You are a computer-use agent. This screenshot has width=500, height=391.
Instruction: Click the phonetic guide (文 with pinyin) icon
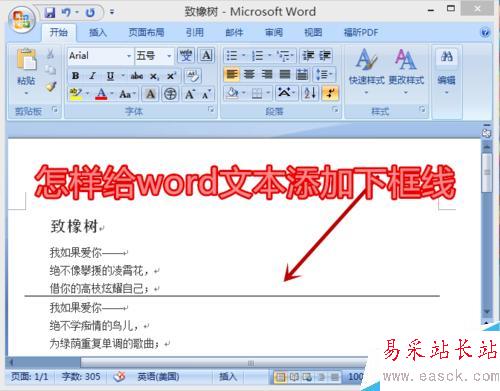pos(186,56)
